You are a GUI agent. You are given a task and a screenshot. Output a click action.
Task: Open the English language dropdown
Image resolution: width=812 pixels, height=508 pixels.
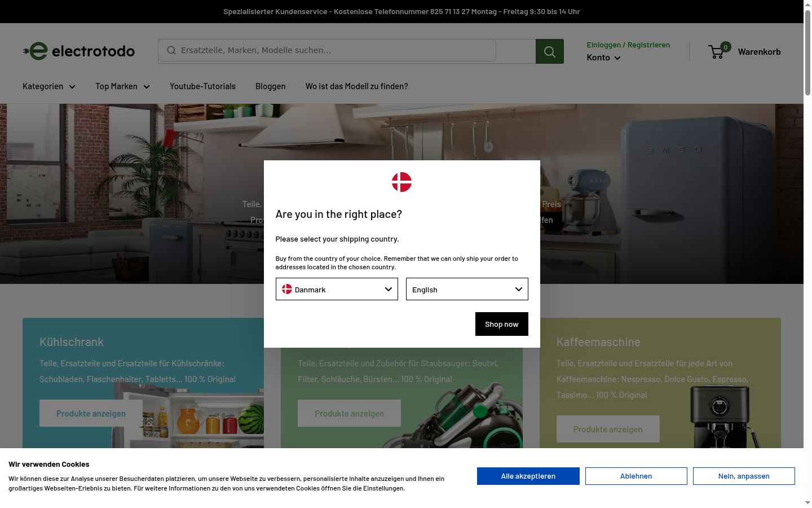click(467, 289)
